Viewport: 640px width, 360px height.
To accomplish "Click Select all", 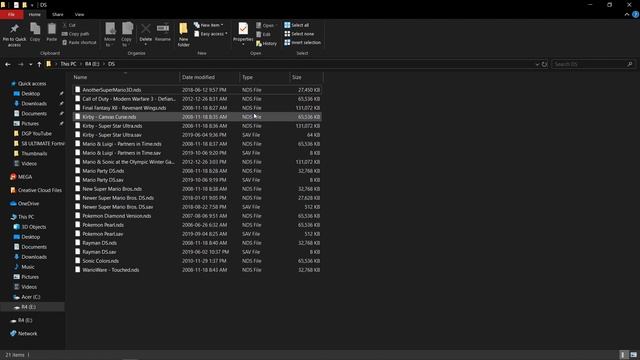I will 297,25.
